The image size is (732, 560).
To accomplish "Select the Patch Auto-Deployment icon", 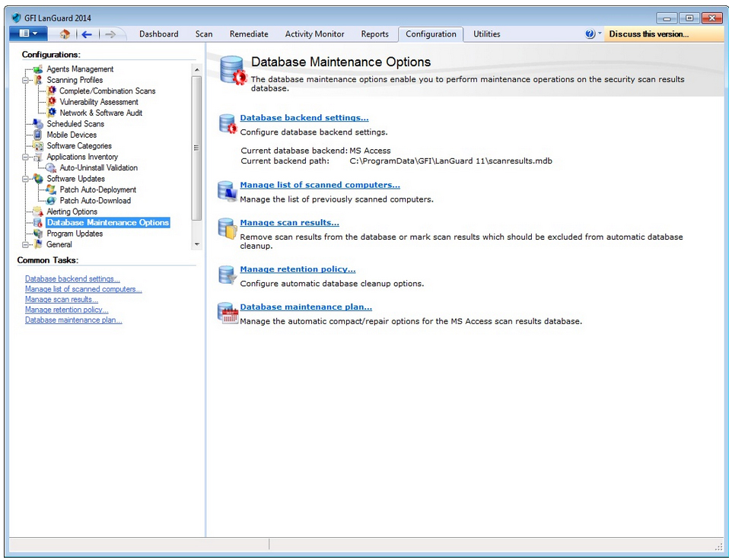I will [x=51, y=189].
